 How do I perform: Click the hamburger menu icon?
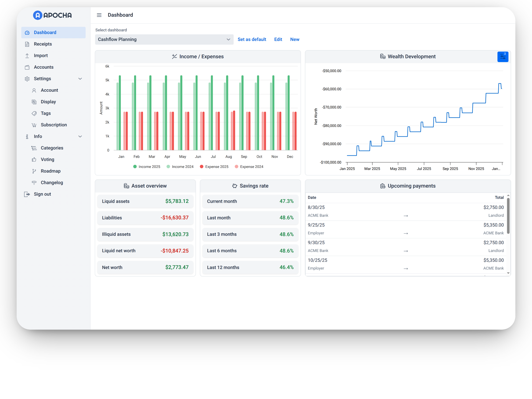tap(99, 15)
